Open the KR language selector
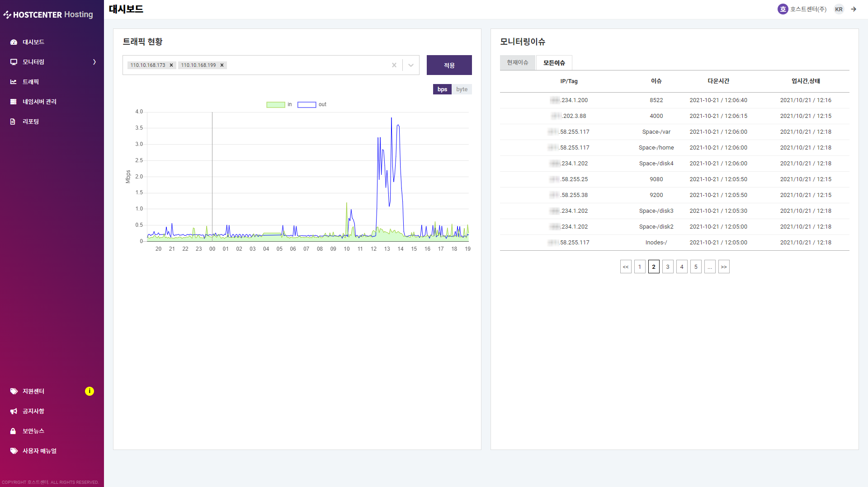This screenshot has width=868, height=487. tap(839, 9)
